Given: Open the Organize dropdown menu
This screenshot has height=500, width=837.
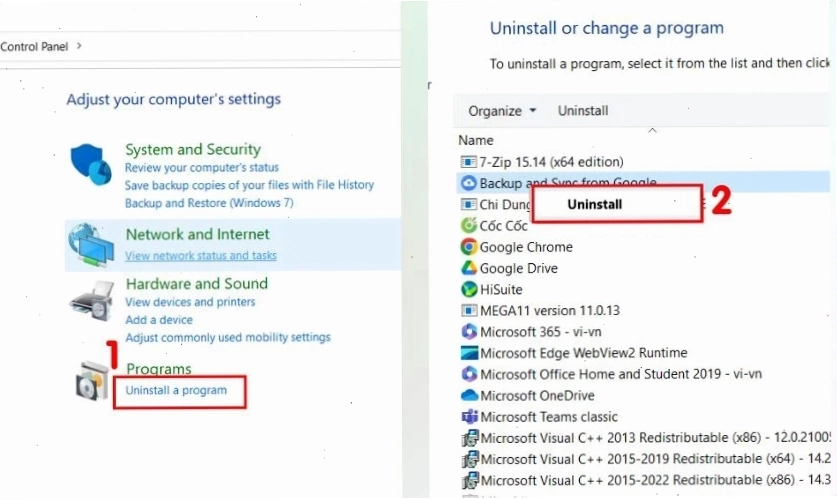Looking at the screenshot, I should (x=502, y=111).
